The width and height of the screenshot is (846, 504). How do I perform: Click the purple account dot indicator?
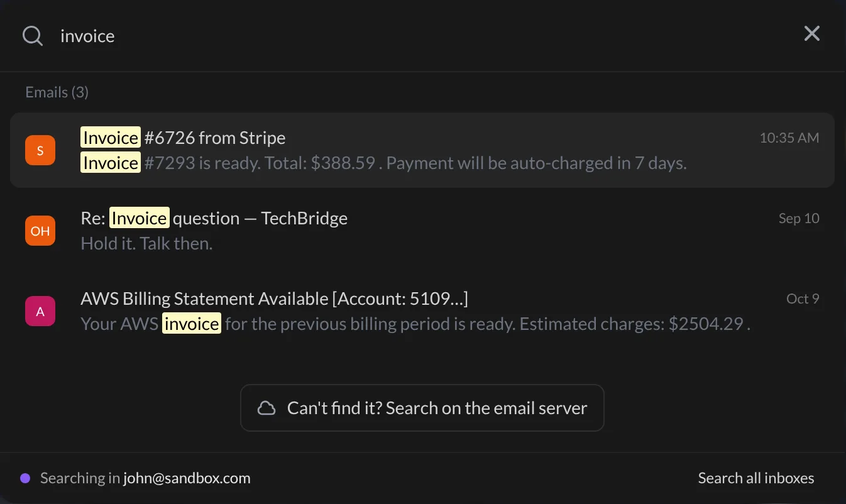point(25,478)
